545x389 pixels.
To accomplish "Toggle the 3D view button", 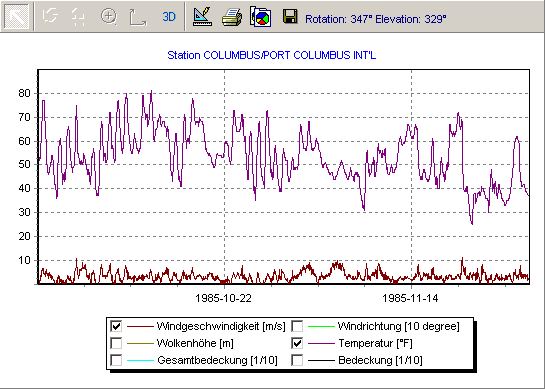I will coord(169,17).
